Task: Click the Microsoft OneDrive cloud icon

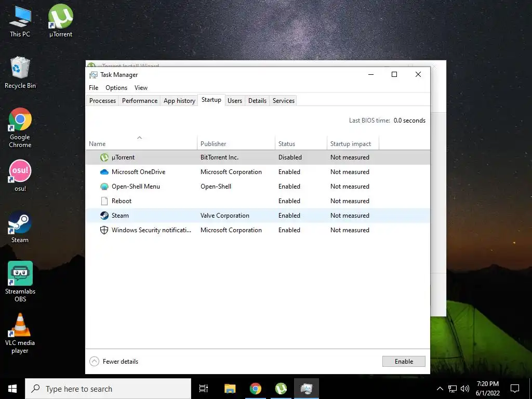Action: 104,172
